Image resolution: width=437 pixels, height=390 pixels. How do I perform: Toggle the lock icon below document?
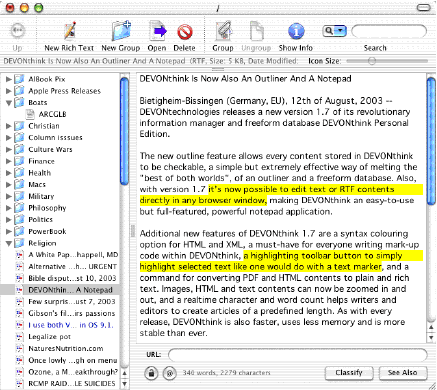point(151,373)
